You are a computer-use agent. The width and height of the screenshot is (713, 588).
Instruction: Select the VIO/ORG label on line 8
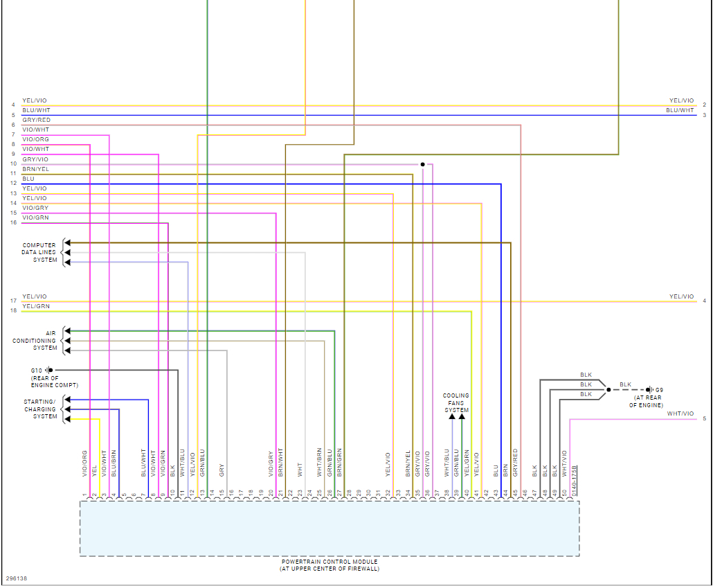tap(35, 140)
